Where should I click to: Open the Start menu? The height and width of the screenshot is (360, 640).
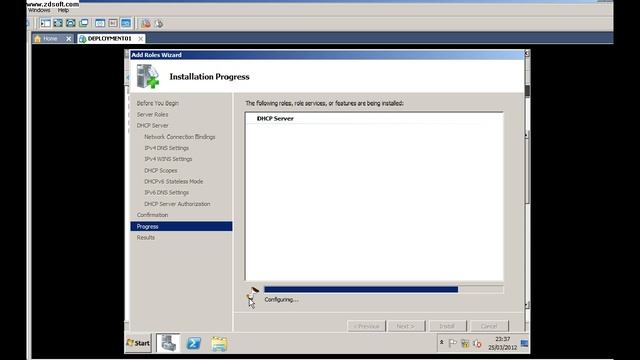click(x=138, y=343)
